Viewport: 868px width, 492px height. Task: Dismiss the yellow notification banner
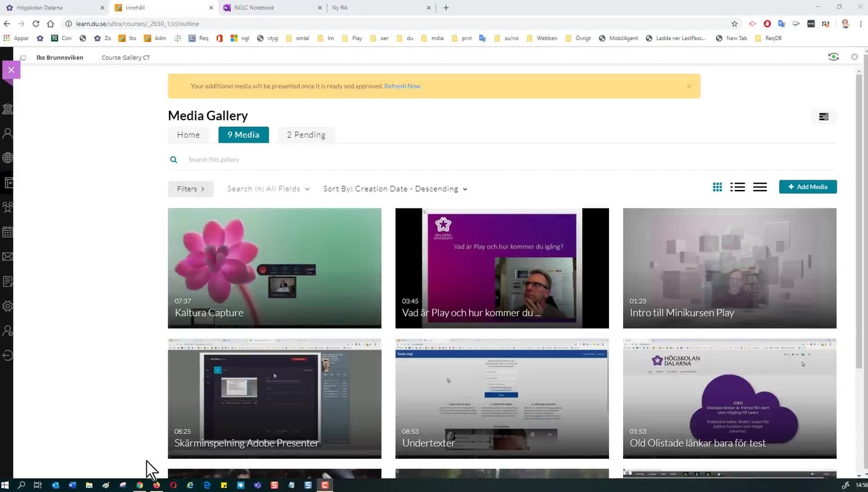coord(689,86)
